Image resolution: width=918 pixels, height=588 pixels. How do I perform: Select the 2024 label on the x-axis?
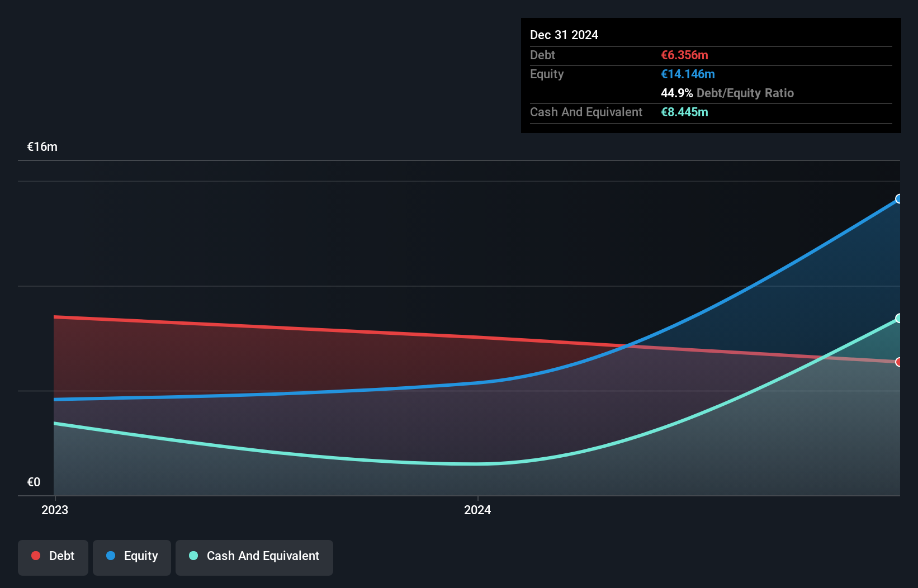(477, 510)
